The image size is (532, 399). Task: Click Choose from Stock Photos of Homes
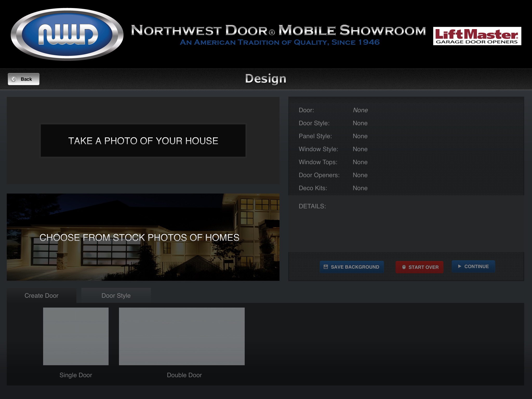click(x=143, y=237)
